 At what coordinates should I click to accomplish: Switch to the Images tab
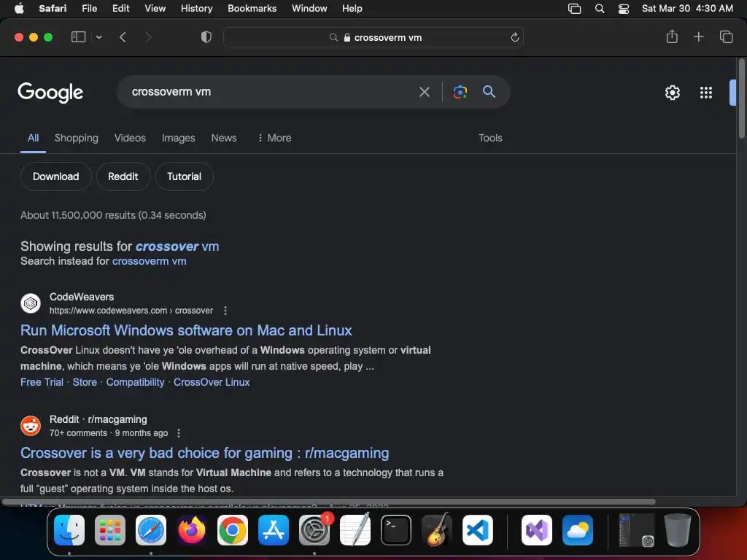[x=178, y=138]
